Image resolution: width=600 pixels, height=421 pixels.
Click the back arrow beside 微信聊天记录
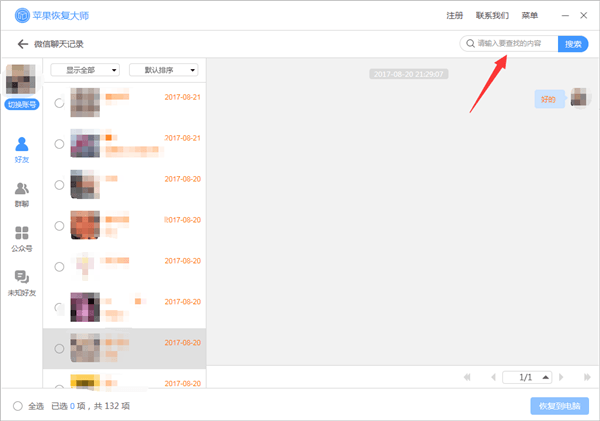tap(22, 44)
